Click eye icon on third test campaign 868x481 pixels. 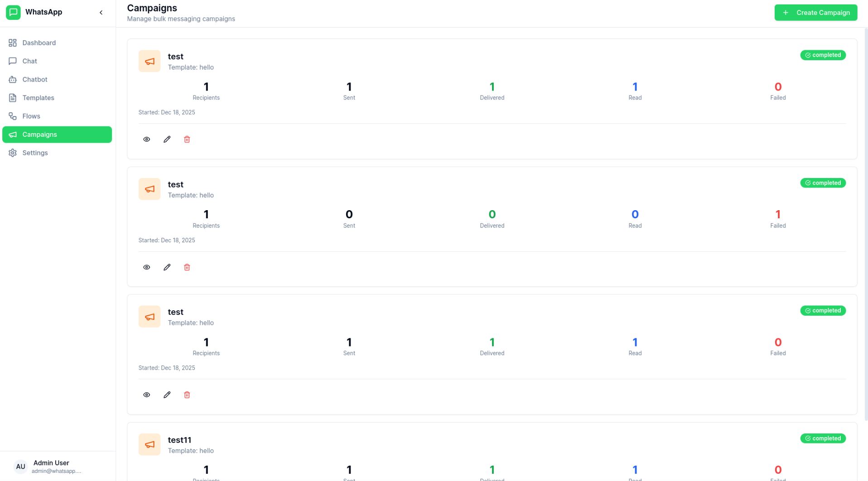coord(146,395)
